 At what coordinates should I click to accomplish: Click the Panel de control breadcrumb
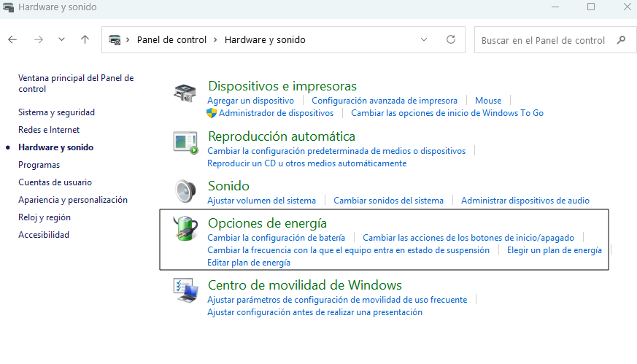[x=171, y=40]
